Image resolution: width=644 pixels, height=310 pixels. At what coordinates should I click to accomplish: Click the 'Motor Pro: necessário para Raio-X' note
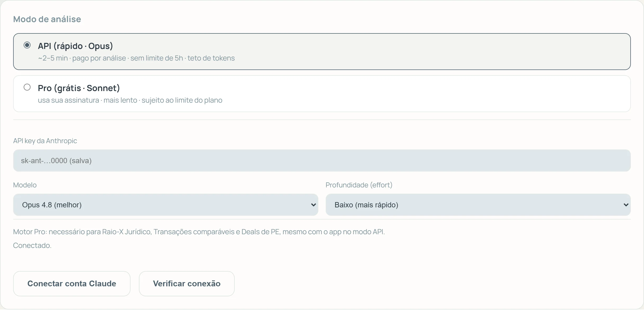pyautogui.click(x=199, y=232)
